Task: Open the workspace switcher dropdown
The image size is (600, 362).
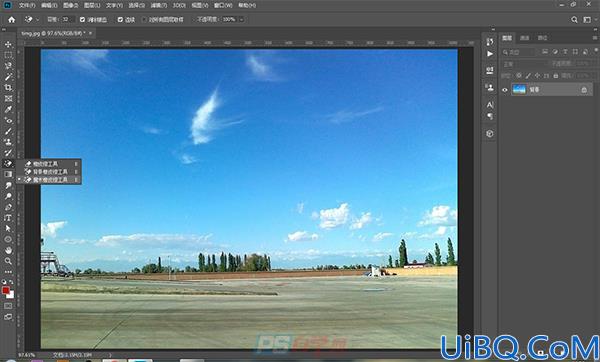Action: (587, 20)
